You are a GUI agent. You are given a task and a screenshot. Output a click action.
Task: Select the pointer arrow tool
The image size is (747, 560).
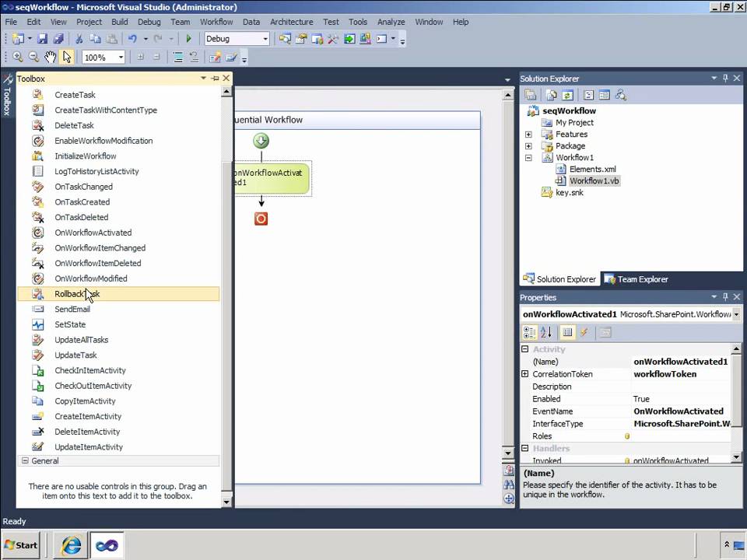tap(66, 57)
